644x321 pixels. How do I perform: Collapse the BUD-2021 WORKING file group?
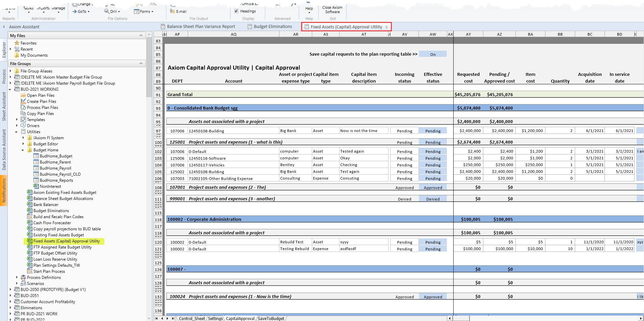click(x=10, y=89)
